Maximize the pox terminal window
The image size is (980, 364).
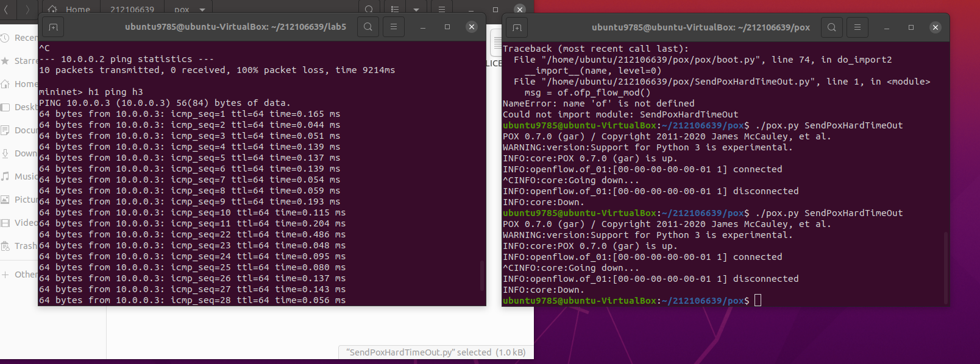tap(911, 27)
